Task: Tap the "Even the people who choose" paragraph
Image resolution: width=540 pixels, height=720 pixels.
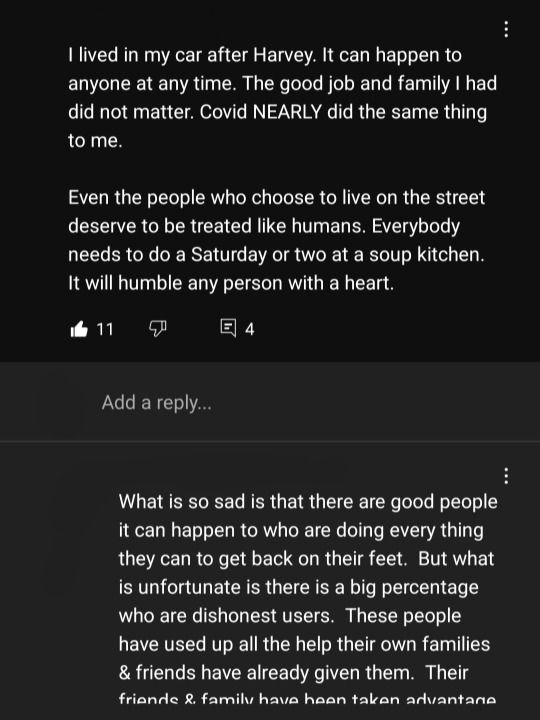Action: click(276, 240)
